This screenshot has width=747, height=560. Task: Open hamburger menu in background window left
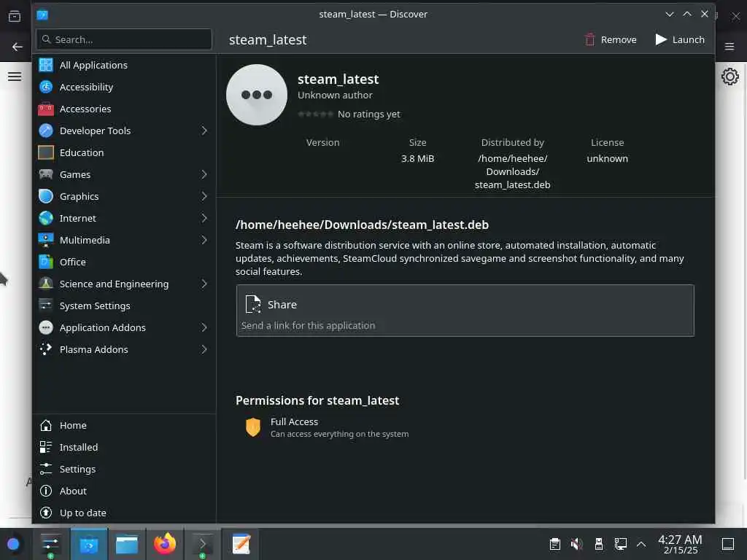pos(15,76)
